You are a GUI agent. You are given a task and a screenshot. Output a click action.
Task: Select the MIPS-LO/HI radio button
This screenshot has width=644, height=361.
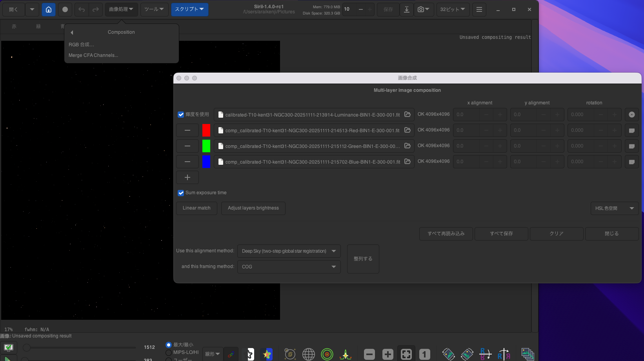point(169,352)
